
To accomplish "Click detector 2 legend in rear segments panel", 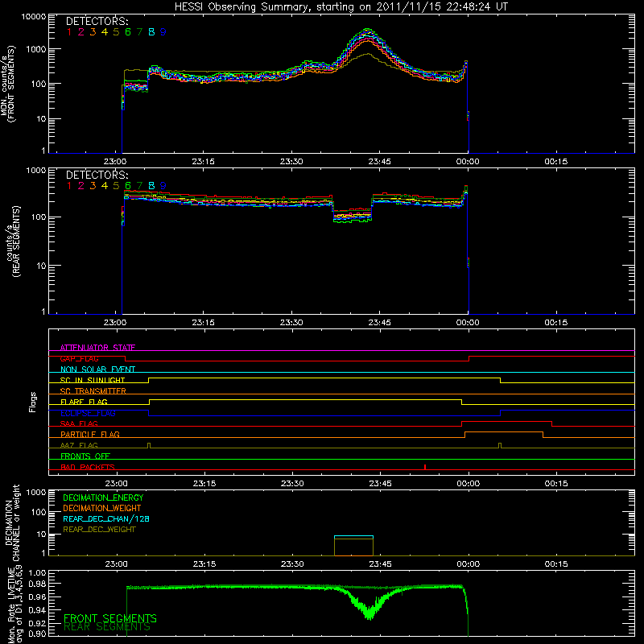I will click(x=81, y=186).
